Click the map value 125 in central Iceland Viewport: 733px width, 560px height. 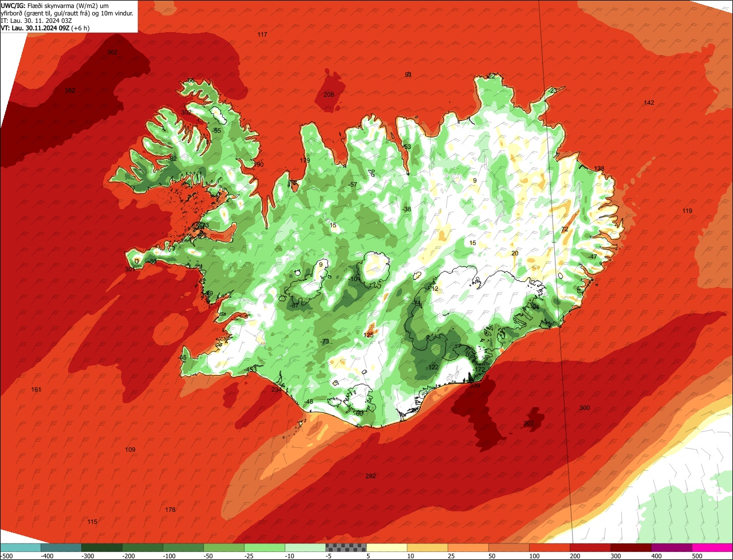point(369,335)
